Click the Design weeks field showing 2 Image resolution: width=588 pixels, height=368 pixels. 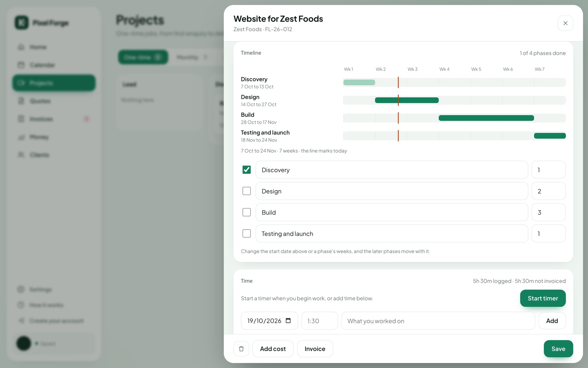tap(548, 191)
